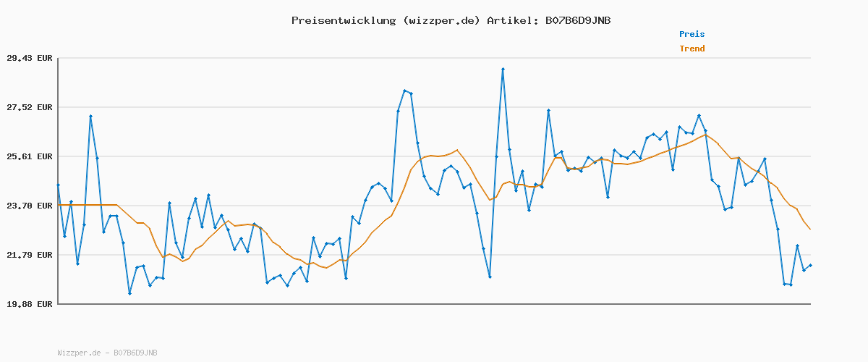The height and width of the screenshot is (362, 868).
Task: Select the blue Preis legend label
Action: click(692, 34)
